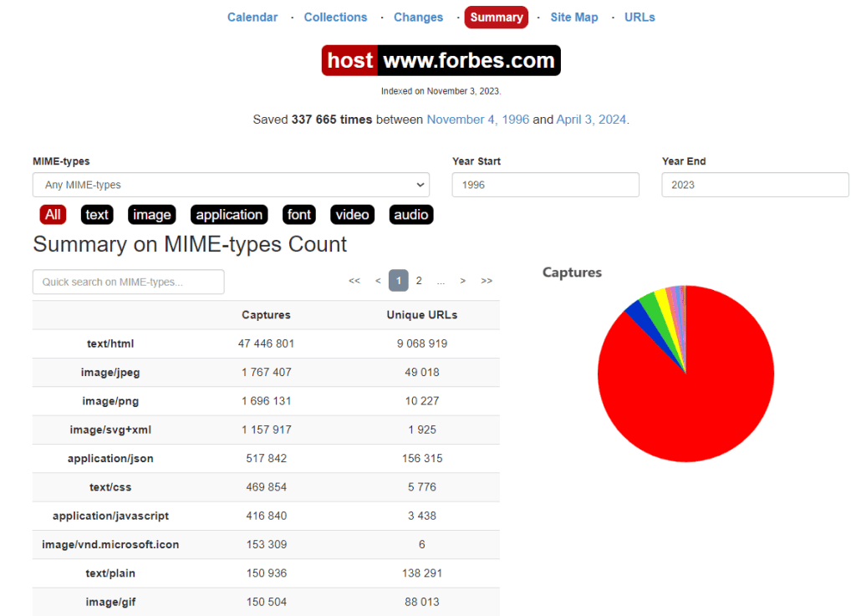Filter by application MIME-types
Screen dimensions: 856x616
click(x=229, y=215)
